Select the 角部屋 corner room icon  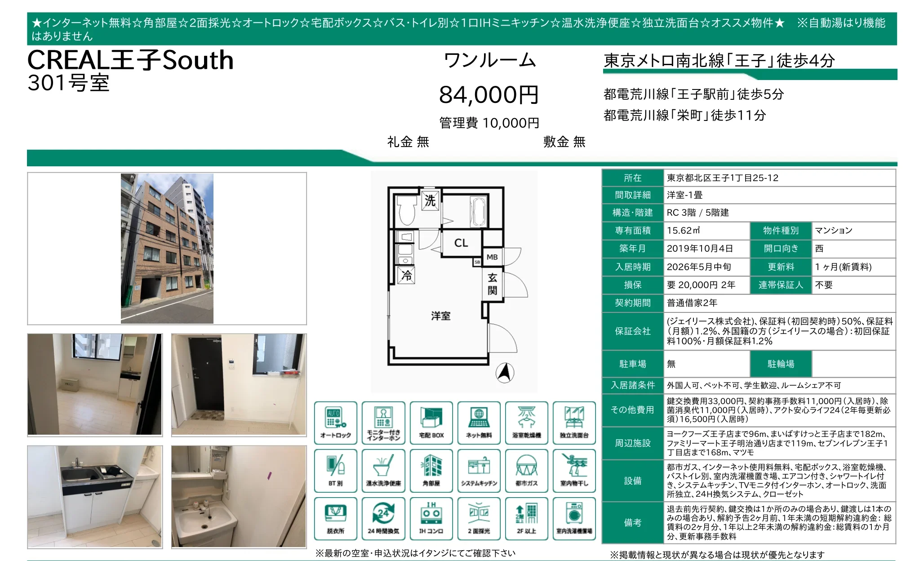(431, 471)
